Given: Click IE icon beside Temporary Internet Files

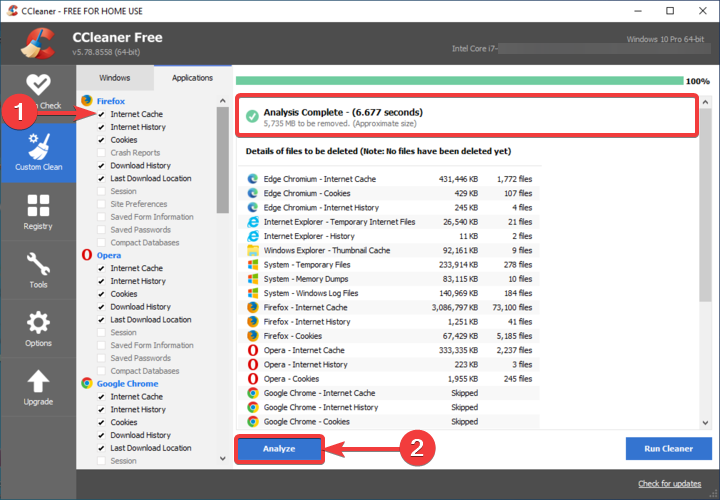Looking at the screenshot, I should (x=253, y=222).
